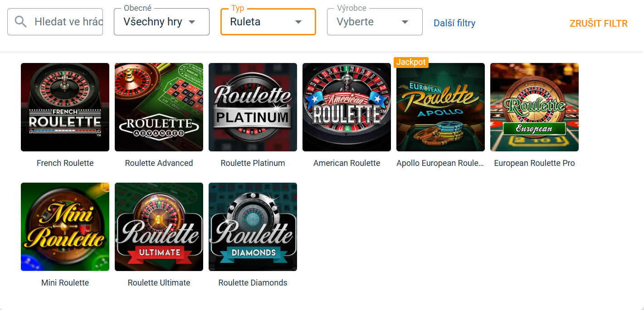Click the Další filtry link
This screenshot has height=310, width=644.
454,23
